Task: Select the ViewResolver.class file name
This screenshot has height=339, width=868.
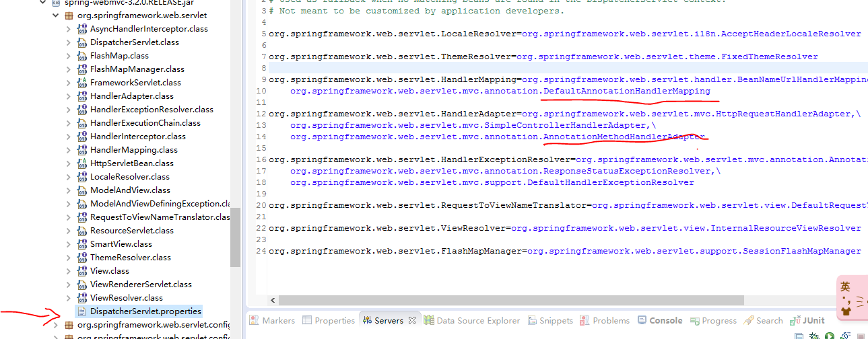Action: coord(127,298)
